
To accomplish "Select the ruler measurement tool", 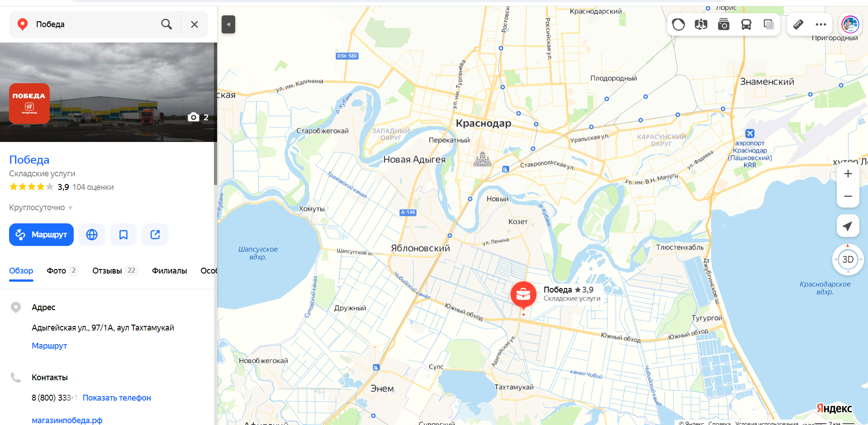I will [798, 24].
